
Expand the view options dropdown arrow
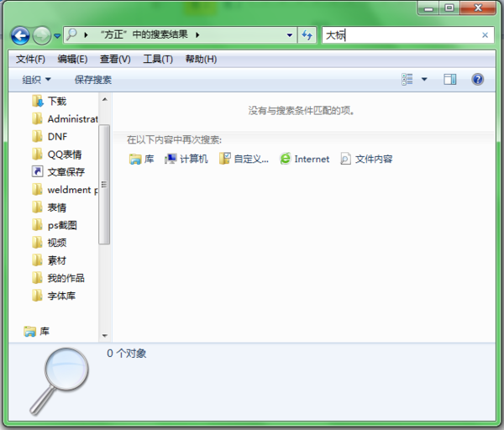tap(424, 79)
